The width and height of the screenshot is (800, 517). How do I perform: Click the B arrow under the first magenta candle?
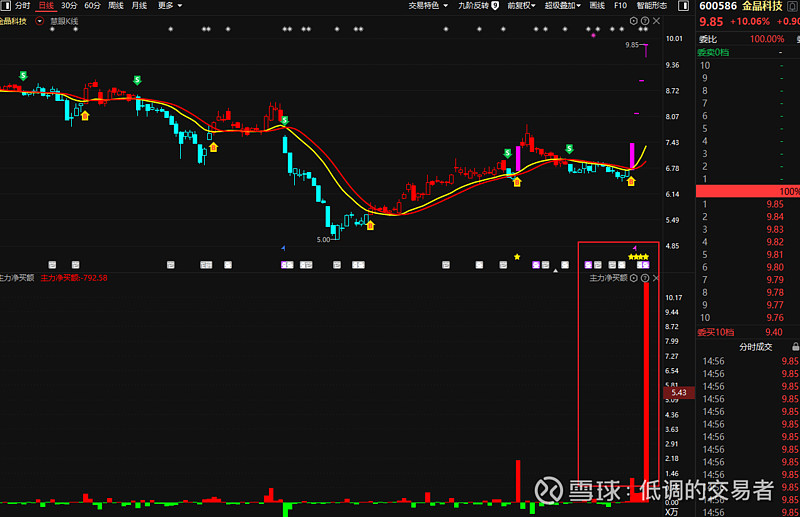(x=517, y=182)
